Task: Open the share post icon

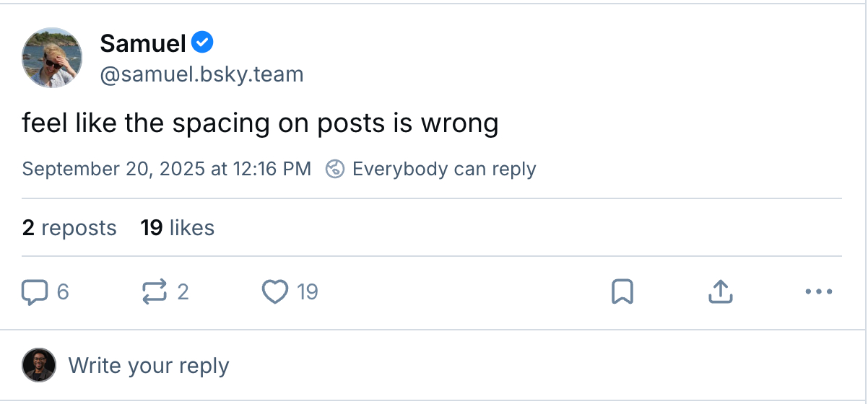Action: pos(720,292)
